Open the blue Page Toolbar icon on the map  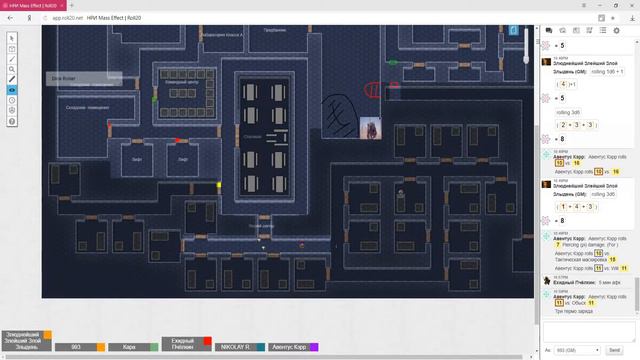click(x=513, y=30)
